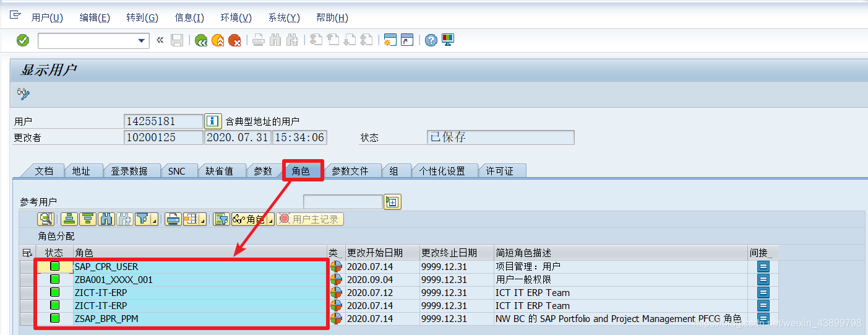Image resolution: width=868 pixels, height=335 pixels.
Task: Click the Generate Shortcut icon
Action: pyautogui.click(x=406, y=40)
